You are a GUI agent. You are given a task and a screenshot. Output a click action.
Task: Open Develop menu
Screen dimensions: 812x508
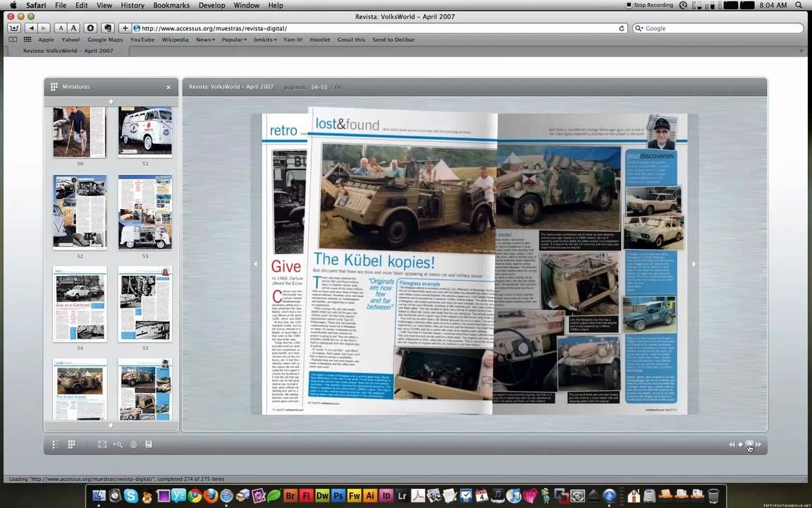coord(211,5)
